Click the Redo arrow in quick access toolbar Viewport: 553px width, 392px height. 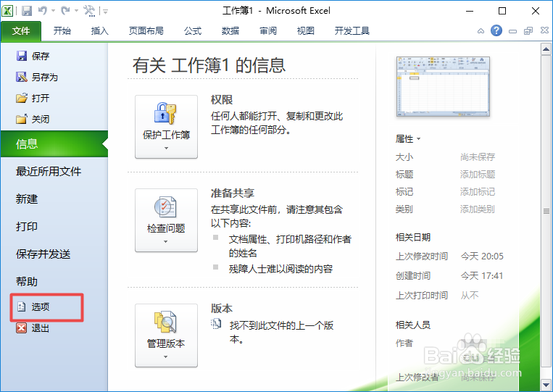[x=65, y=11]
